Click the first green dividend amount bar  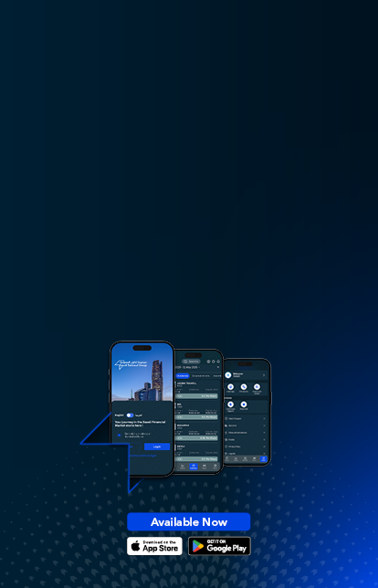click(x=197, y=396)
